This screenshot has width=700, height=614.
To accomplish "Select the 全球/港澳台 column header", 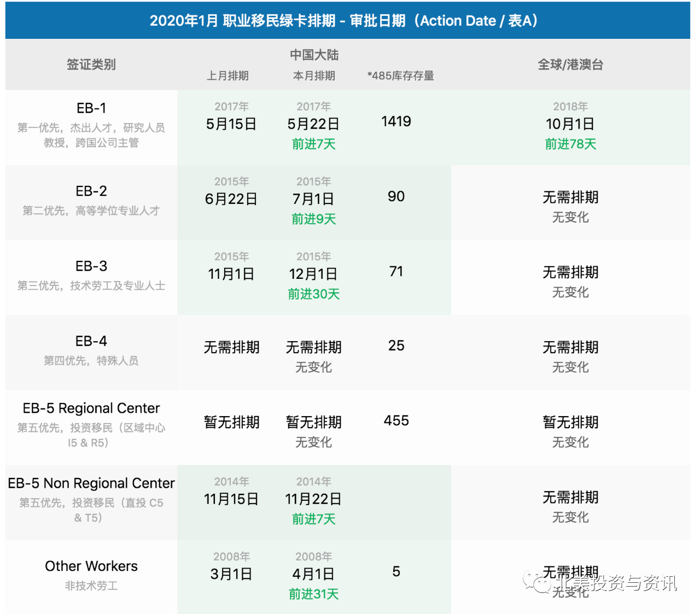I will tap(570, 65).
